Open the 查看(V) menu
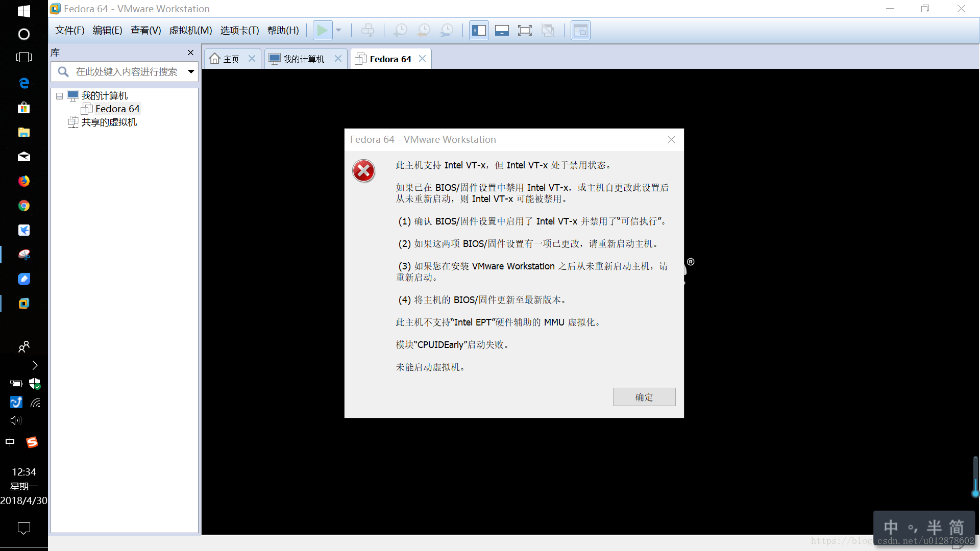The height and width of the screenshot is (551, 980). point(146,31)
